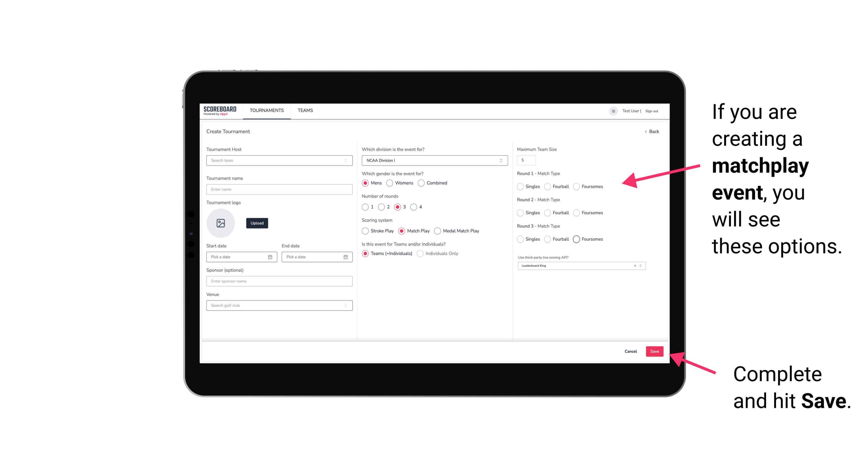The image size is (868, 467).
Task: Switch to the TEAMS tab
Action: coord(306,111)
